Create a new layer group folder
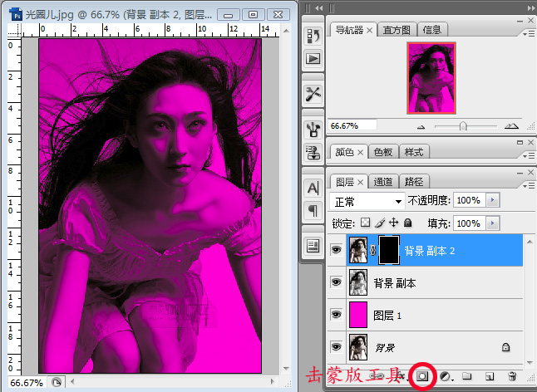The width and height of the screenshot is (537, 392). [467, 376]
